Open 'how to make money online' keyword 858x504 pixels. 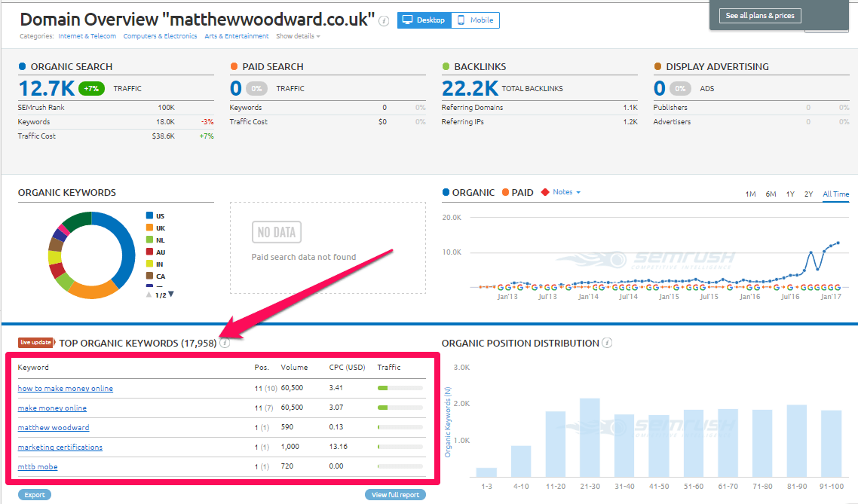point(65,388)
